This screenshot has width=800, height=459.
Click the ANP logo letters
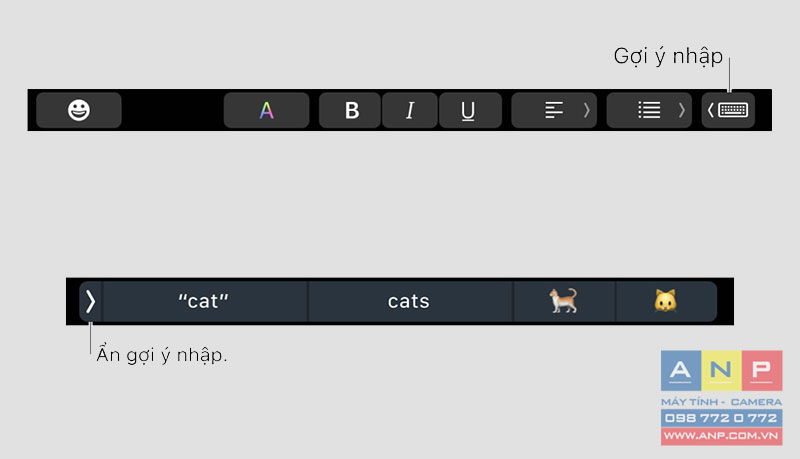[721, 370]
